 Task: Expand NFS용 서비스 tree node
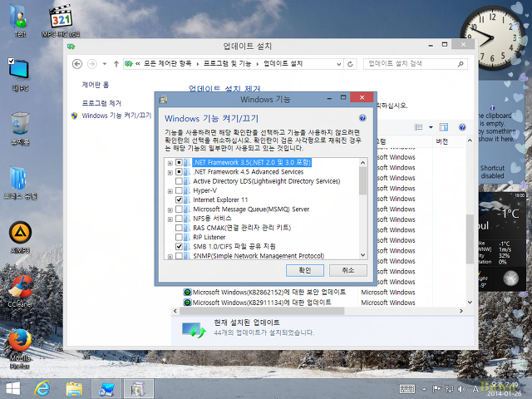point(170,219)
